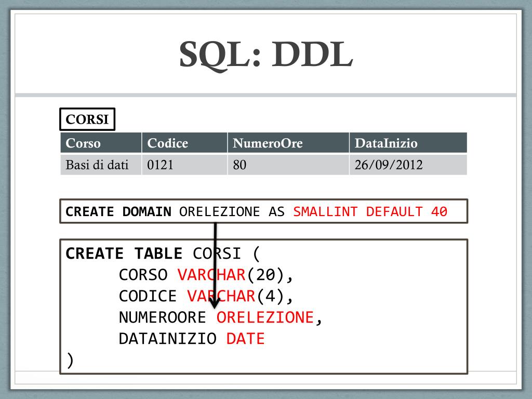Click the red "DEFAULT 40" text

click(407, 211)
